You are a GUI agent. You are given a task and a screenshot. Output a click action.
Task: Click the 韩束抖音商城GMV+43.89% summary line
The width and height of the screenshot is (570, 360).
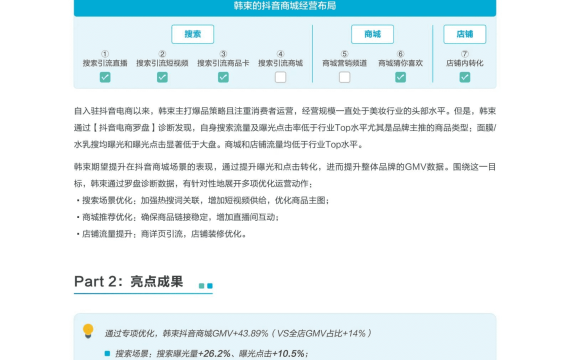tap(238, 333)
